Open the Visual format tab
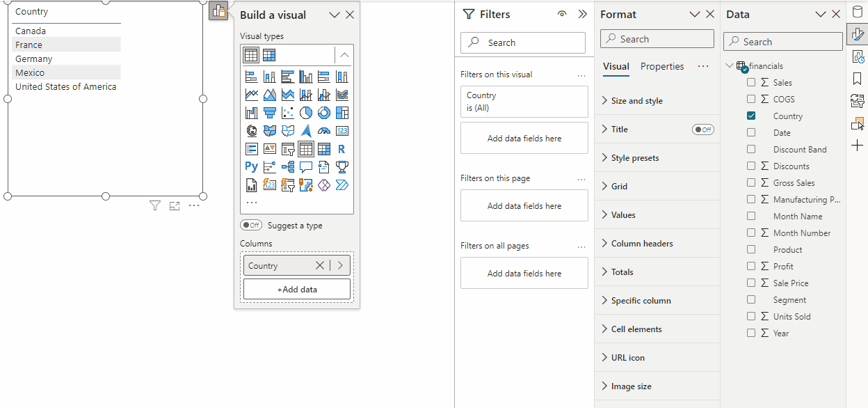This screenshot has height=408, width=868. [616, 66]
